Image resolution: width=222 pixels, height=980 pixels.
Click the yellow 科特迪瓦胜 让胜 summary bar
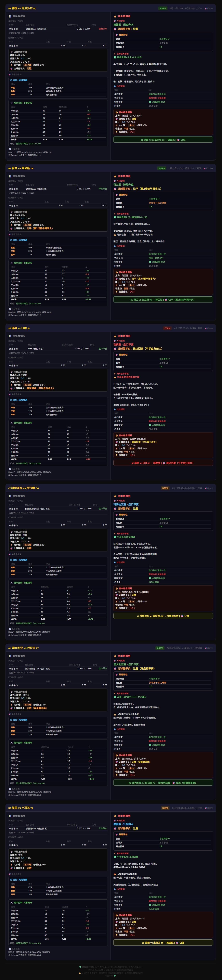click(163, 616)
